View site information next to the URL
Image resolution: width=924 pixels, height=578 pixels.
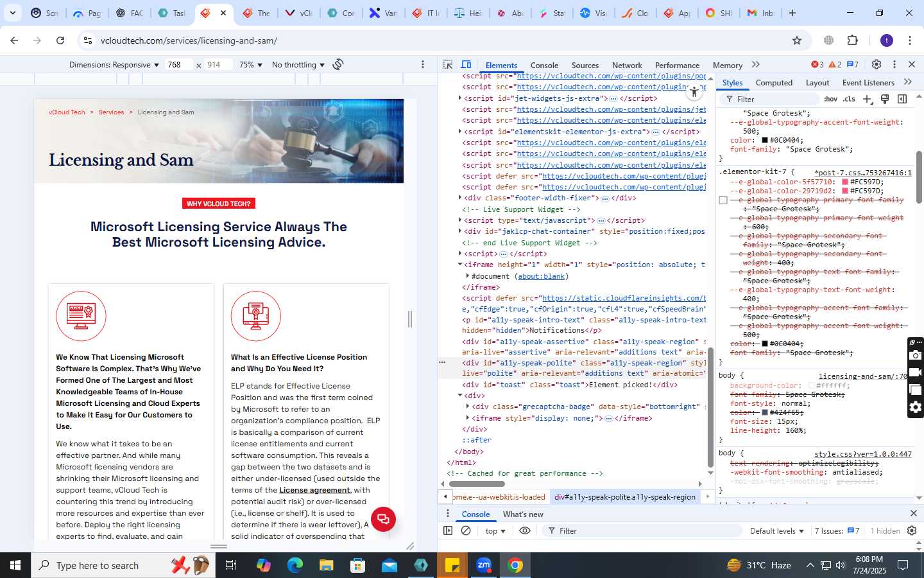[88, 40]
